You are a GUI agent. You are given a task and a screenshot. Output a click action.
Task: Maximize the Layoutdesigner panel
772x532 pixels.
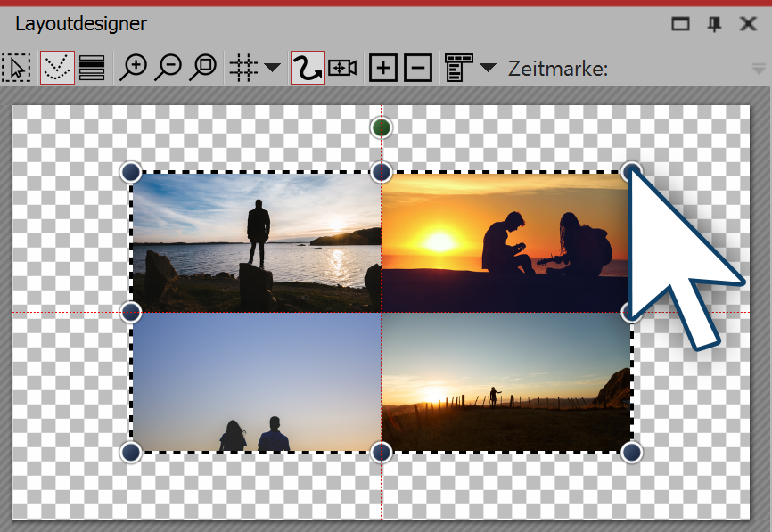(681, 24)
